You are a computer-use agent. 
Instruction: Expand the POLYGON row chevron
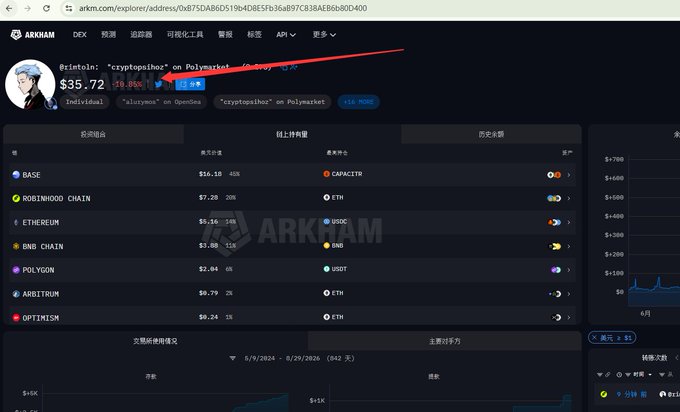[569, 270]
